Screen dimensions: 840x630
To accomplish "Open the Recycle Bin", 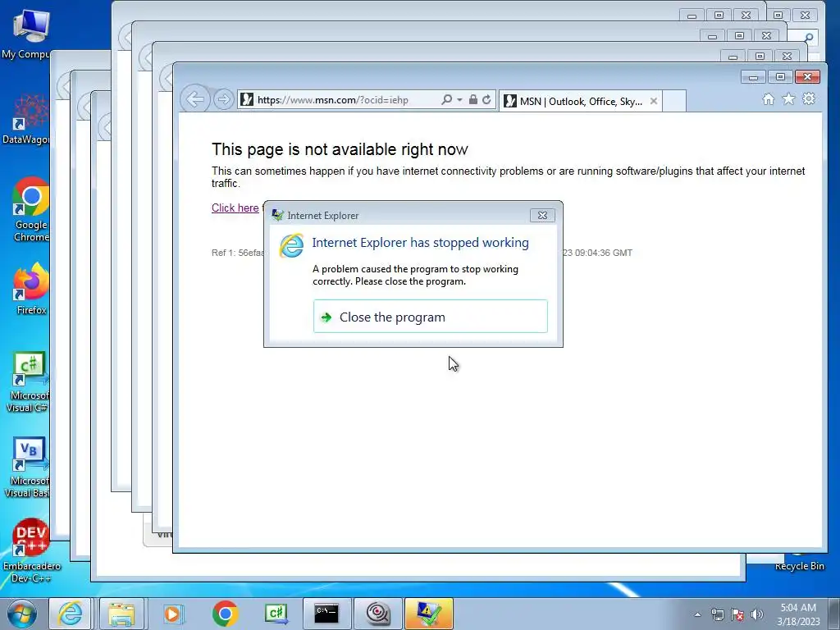I will pyautogui.click(x=799, y=563).
